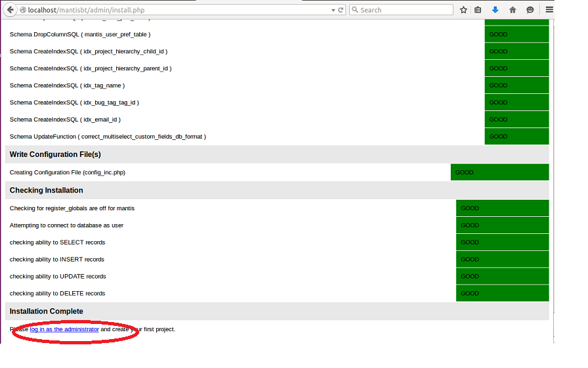Screen dimensions: 588x368
Task: Open the URL history dropdown arrow
Action: click(333, 10)
